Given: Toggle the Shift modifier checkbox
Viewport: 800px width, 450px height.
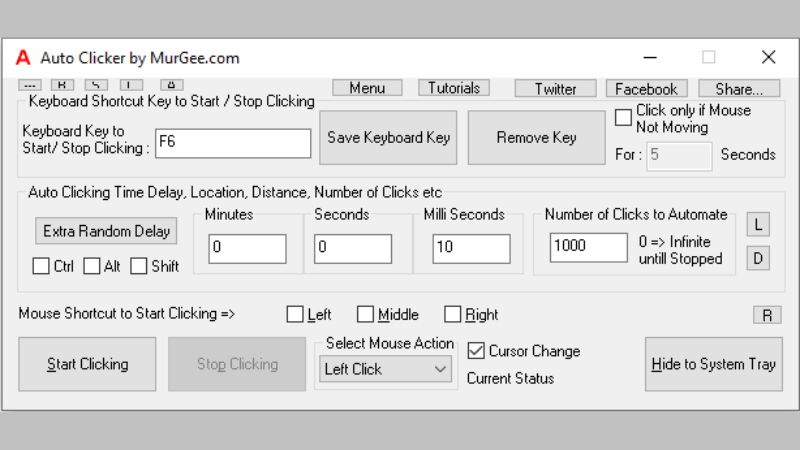Looking at the screenshot, I should point(139,266).
